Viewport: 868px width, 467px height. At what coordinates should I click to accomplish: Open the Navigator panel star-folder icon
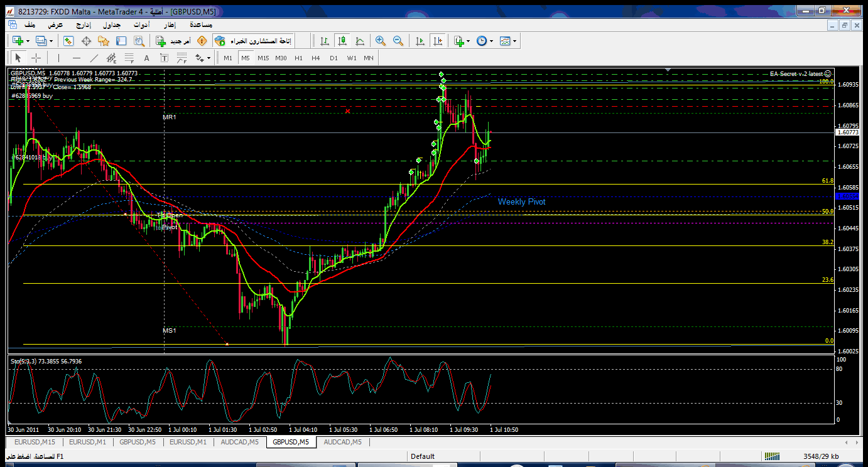pos(104,41)
